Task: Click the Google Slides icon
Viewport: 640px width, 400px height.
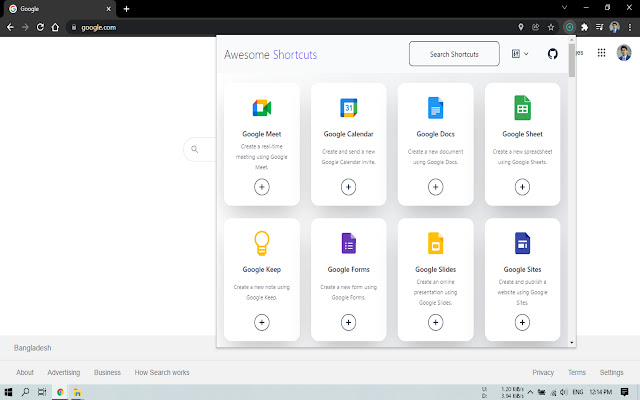Action: 436,243
